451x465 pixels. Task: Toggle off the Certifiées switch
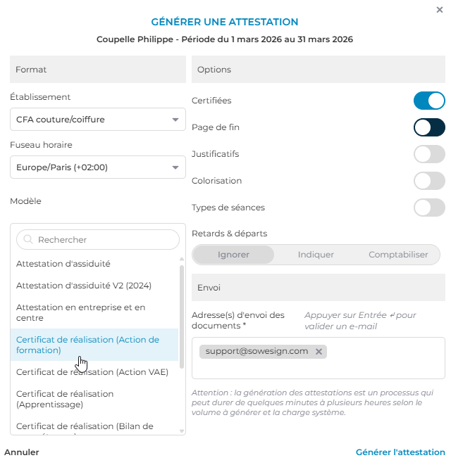coord(429,101)
